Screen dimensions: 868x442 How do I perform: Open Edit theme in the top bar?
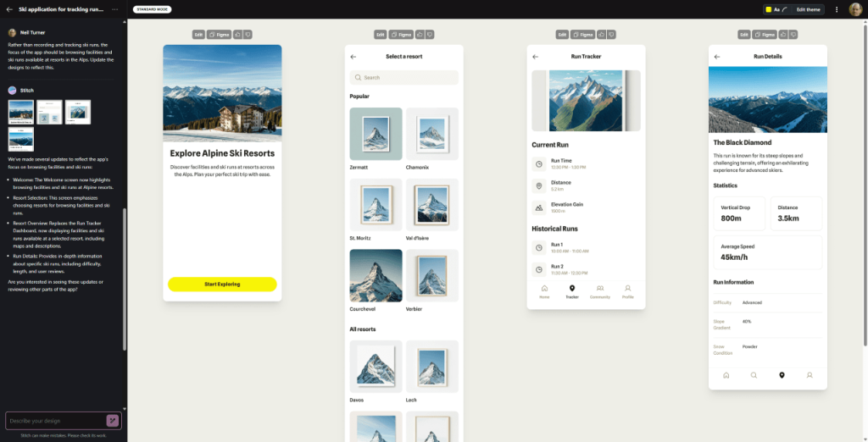point(808,9)
